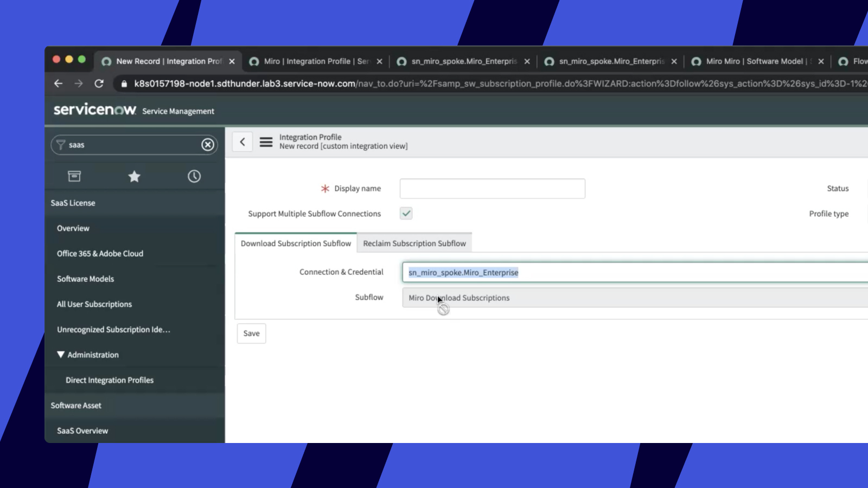868x488 pixels.
Task: Switch to Miro Integration Profile browser tab
Action: [x=316, y=61]
